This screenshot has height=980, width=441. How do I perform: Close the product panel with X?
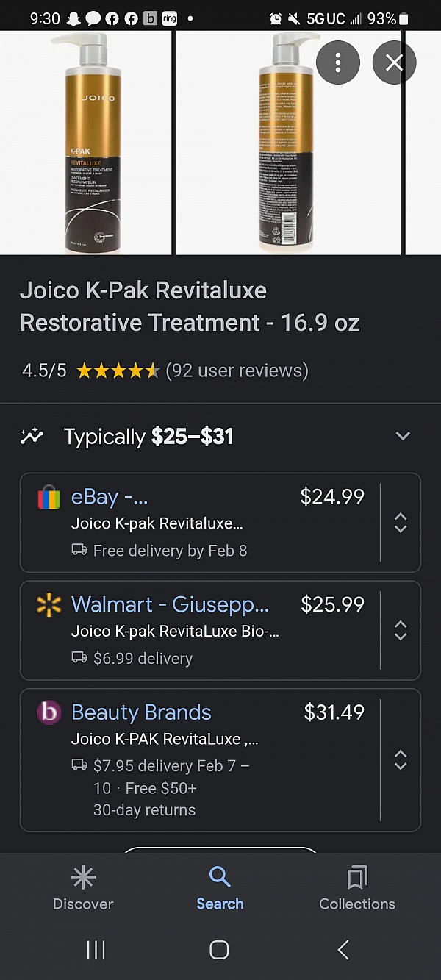coord(394,62)
